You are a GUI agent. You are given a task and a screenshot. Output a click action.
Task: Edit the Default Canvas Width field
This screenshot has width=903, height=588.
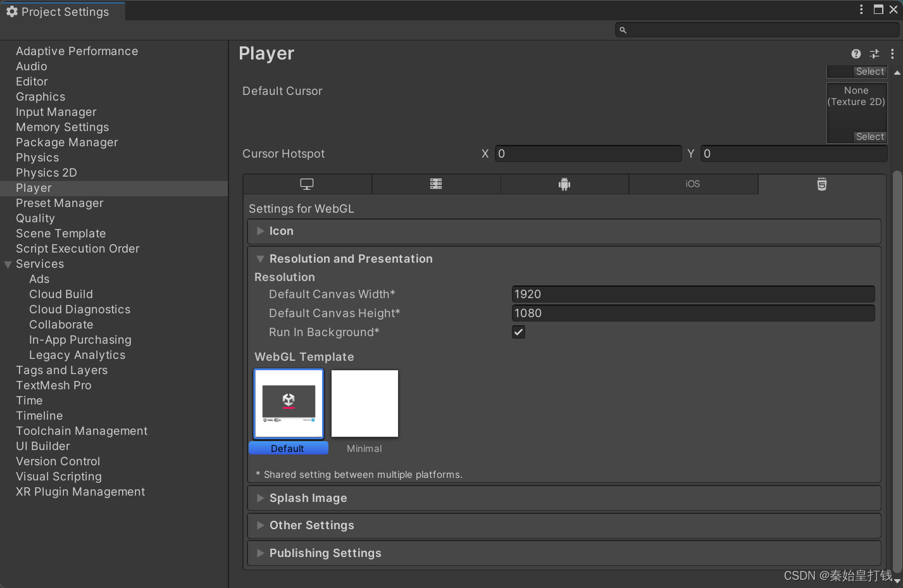[693, 294]
